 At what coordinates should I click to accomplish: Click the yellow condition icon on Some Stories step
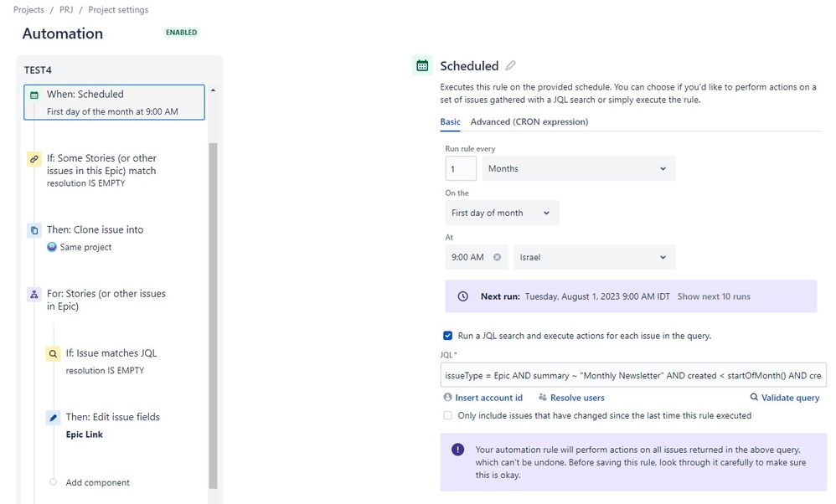pos(34,157)
